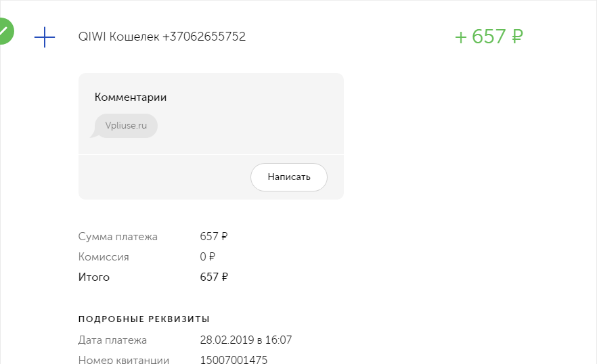The height and width of the screenshot is (364, 597).
Task: Click the Написать button
Action: click(289, 177)
